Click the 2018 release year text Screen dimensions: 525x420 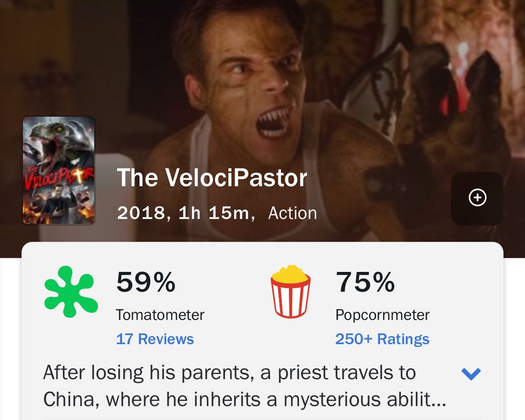click(138, 213)
